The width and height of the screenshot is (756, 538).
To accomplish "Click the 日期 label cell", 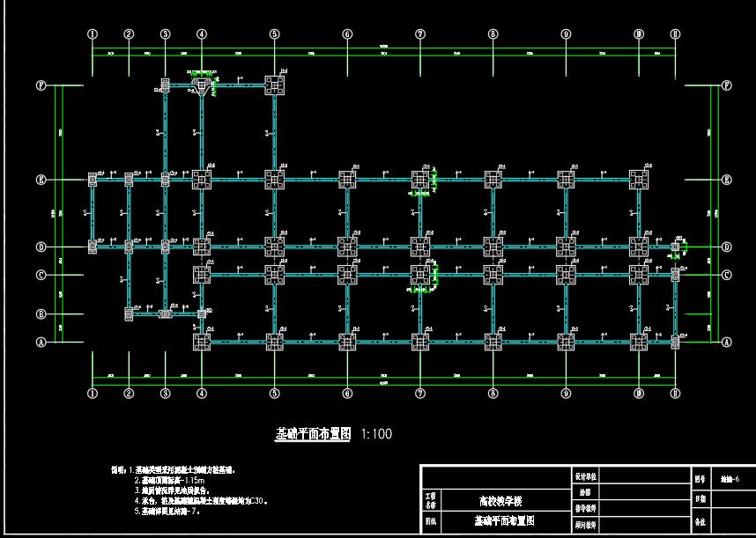I will pos(700,499).
